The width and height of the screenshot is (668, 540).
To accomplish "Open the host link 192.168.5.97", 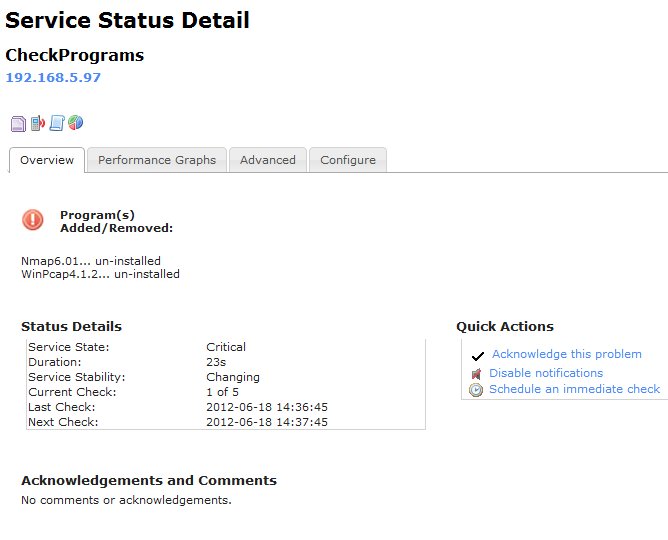I will click(x=53, y=77).
